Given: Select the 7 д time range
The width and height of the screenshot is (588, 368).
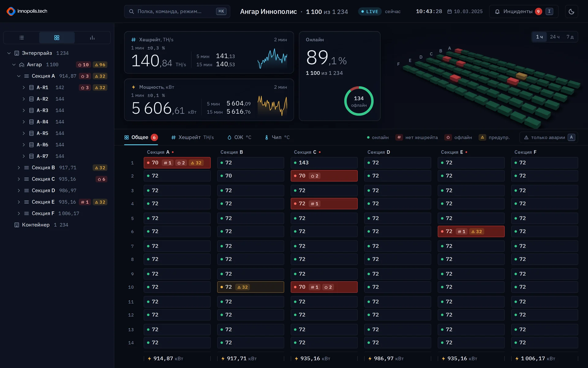Looking at the screenshot, I should coord(570,37).
